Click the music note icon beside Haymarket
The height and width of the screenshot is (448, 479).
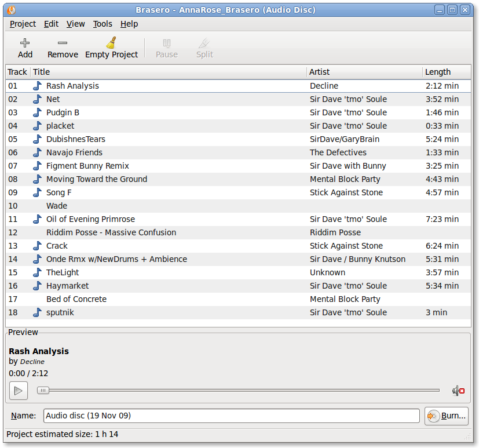click(38, 286)
